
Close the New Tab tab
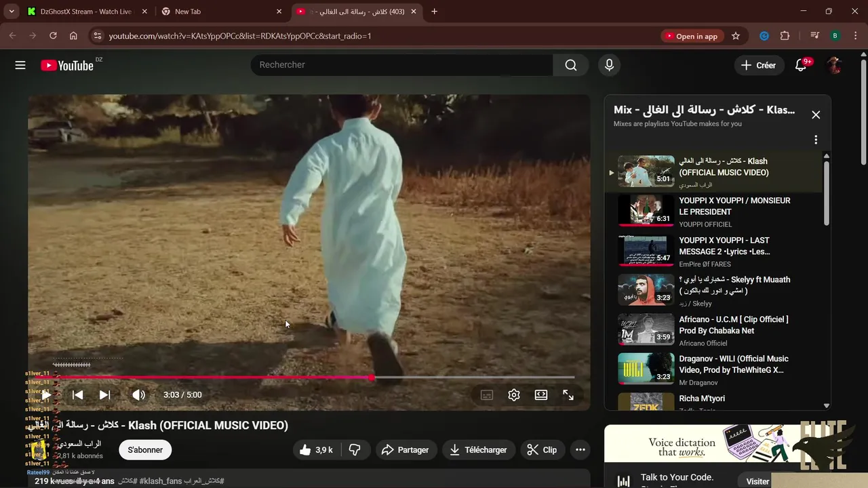coord(279,12)
